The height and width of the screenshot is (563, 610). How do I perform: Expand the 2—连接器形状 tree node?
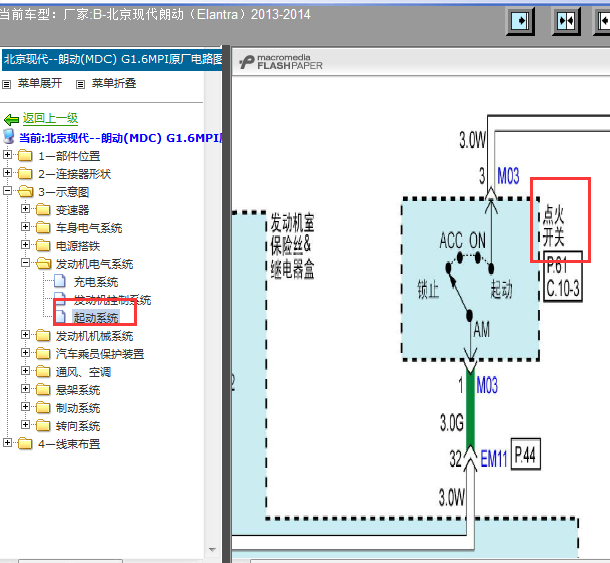tap(7, 172)
